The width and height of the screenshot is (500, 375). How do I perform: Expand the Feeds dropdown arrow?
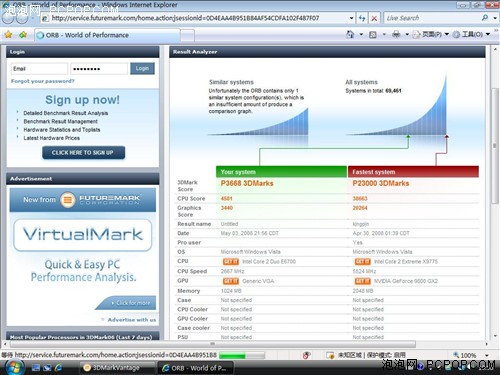(384, 34)
